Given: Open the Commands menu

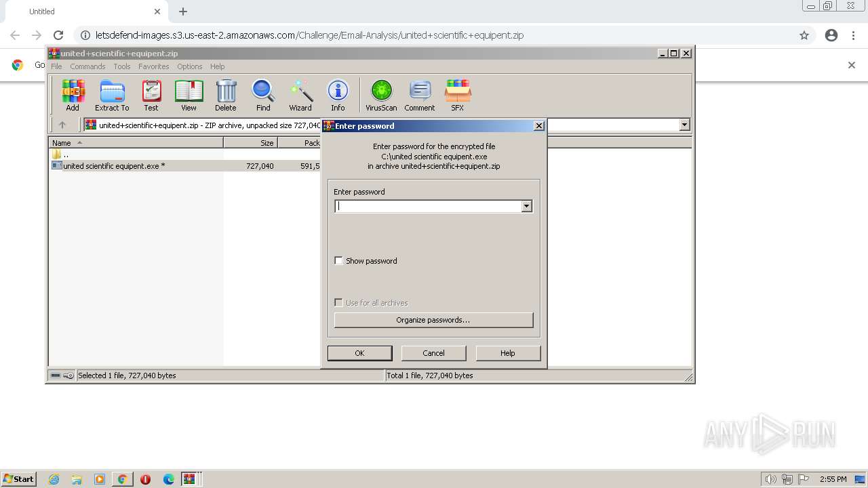Looking at the screenshot, I should [87, 66].
